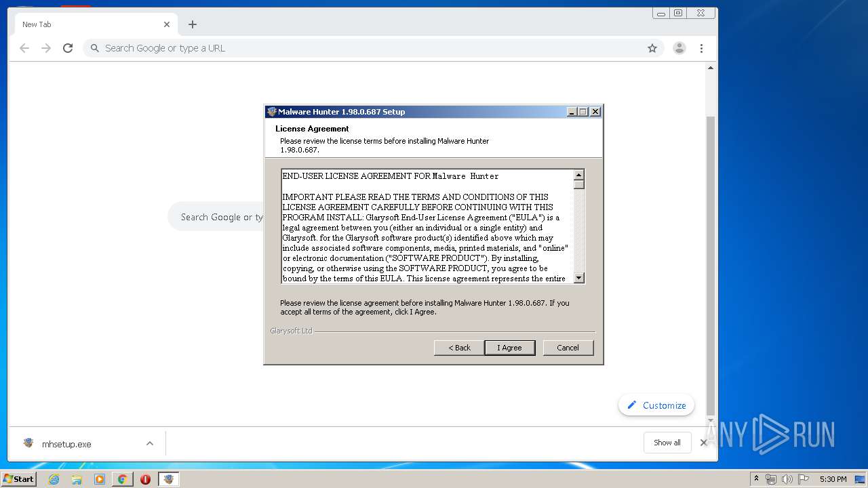Maximize the Malware Hunter Setup dialog

click(583, 112)
